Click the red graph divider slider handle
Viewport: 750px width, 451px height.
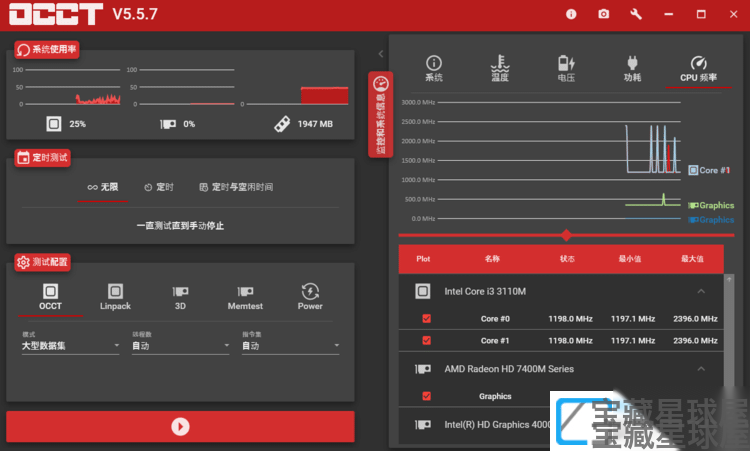[566, 235]
